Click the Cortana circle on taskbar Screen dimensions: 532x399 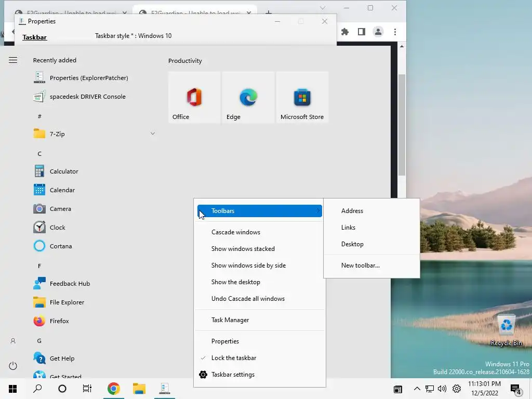[x=62, y=389]
